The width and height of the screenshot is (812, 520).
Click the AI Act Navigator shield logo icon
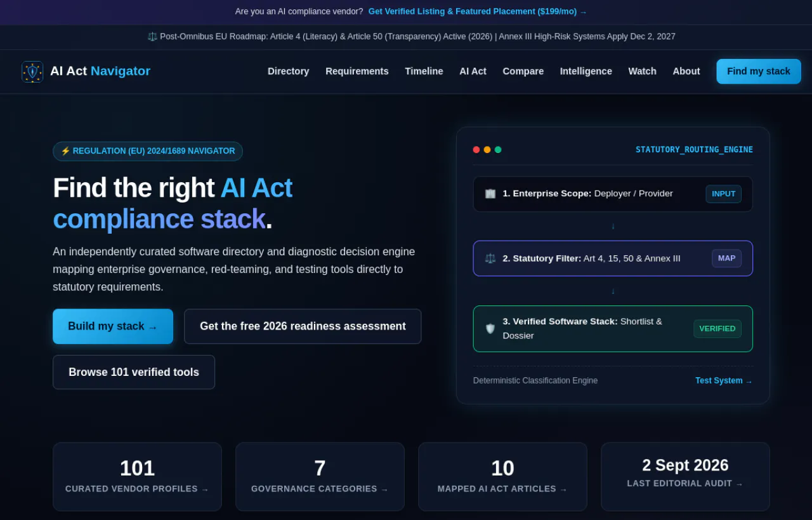(x=32, y=72)
